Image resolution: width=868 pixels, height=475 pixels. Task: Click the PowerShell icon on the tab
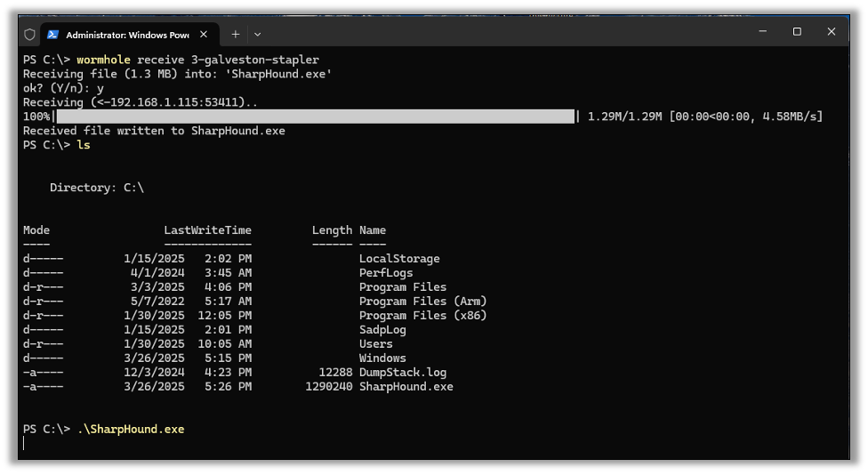[x=53, y=35]
